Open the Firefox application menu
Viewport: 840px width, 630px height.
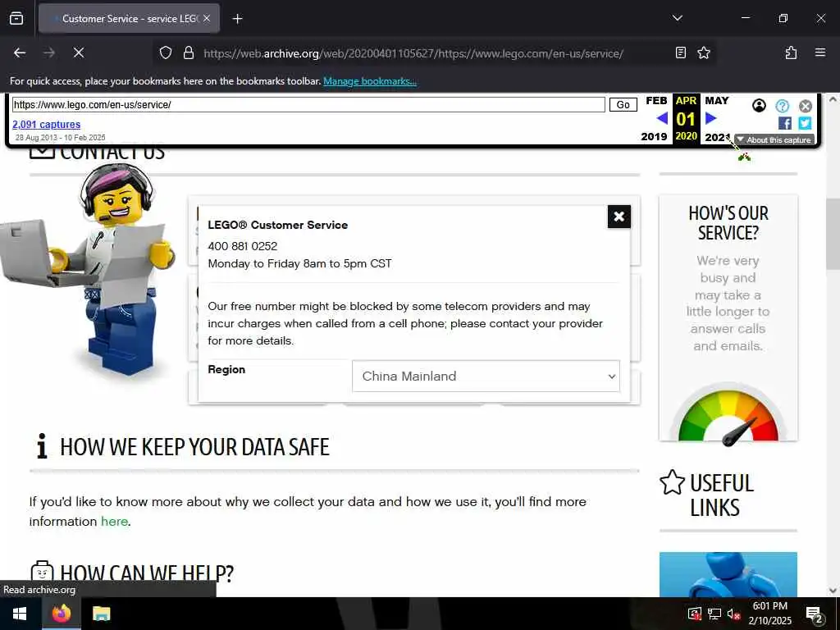coord(819,52)
